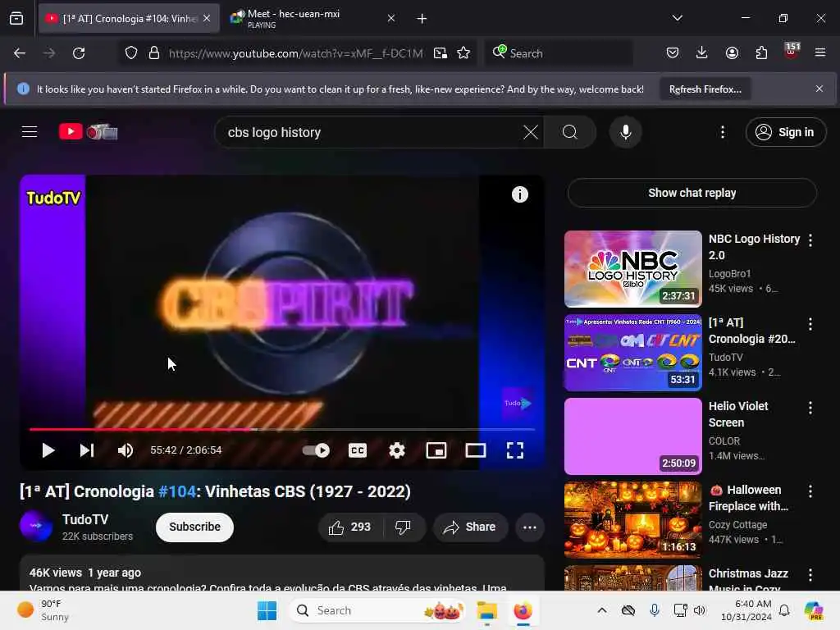This screenshot has width=840, height=630.
Task: Submit search with the magnifier button
Action: 570,132
